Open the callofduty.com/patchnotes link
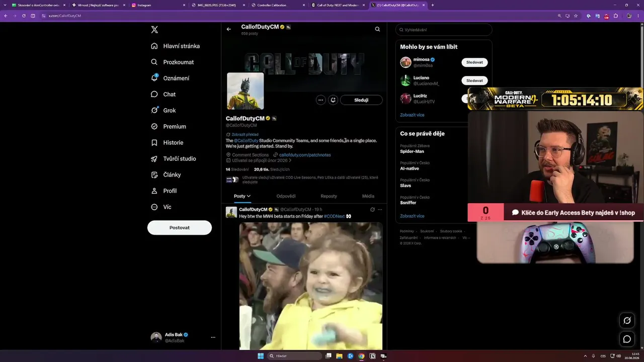This screenshot has width=644, height=362. pyautogui.click(x=305, y=155)
